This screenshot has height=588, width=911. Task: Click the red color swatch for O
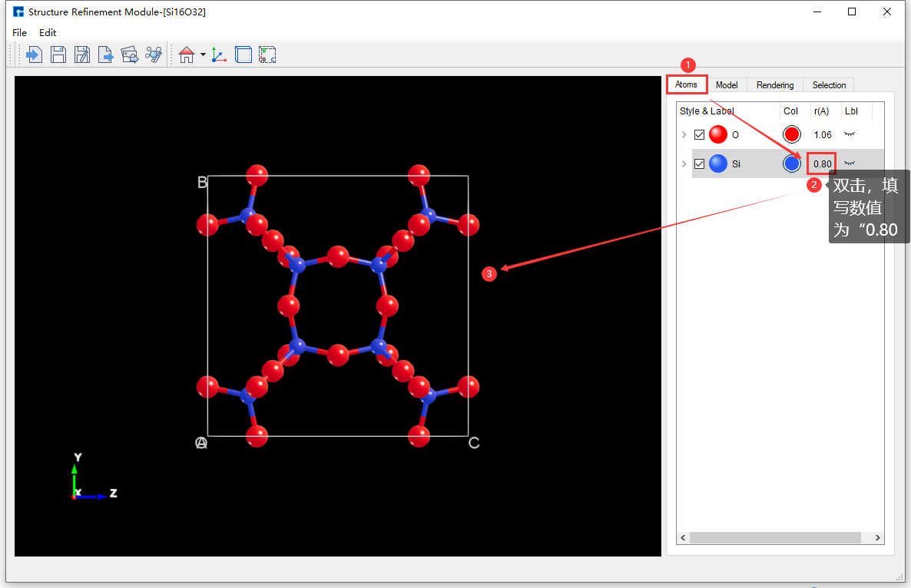[x=791, y=134]
